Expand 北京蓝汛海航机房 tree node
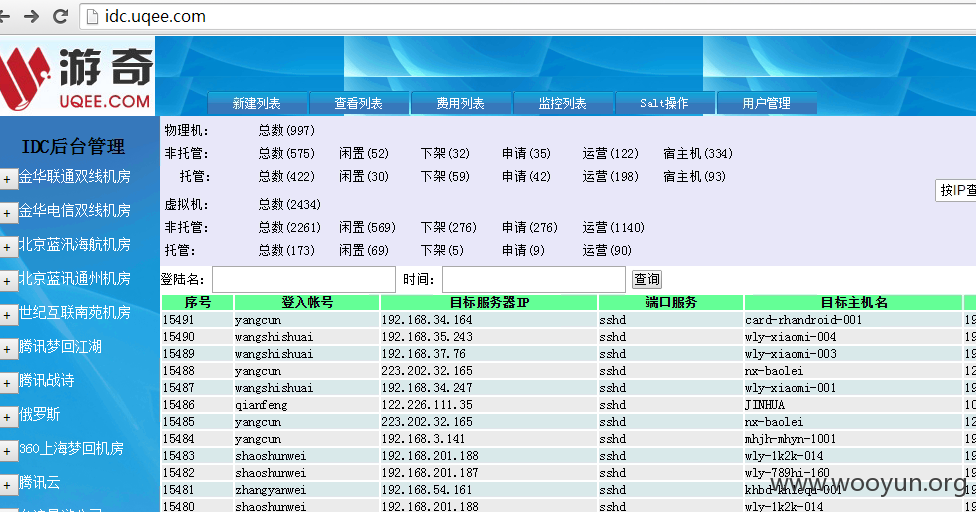This screenshot has width=976, height=512. (x=7, y=248)
